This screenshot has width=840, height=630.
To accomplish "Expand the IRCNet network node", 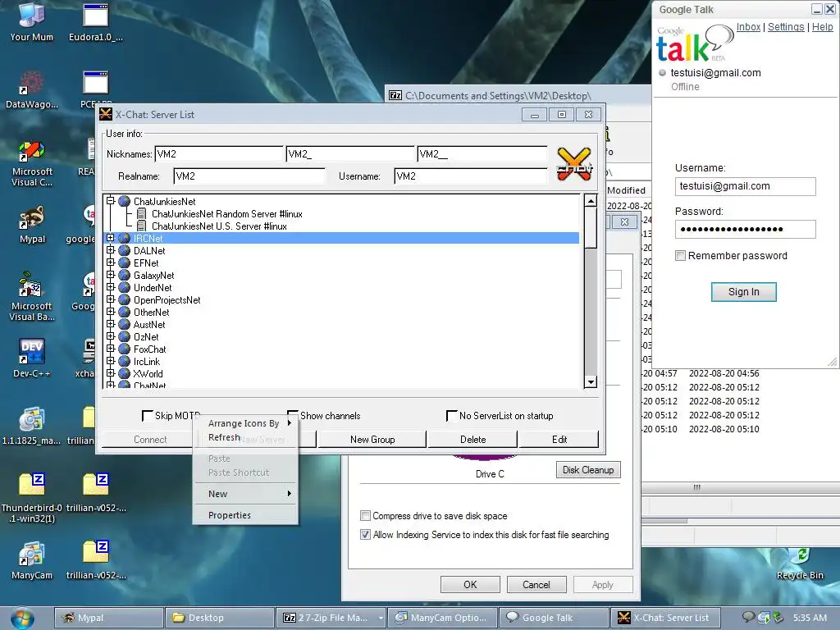I will pos(111,238).
